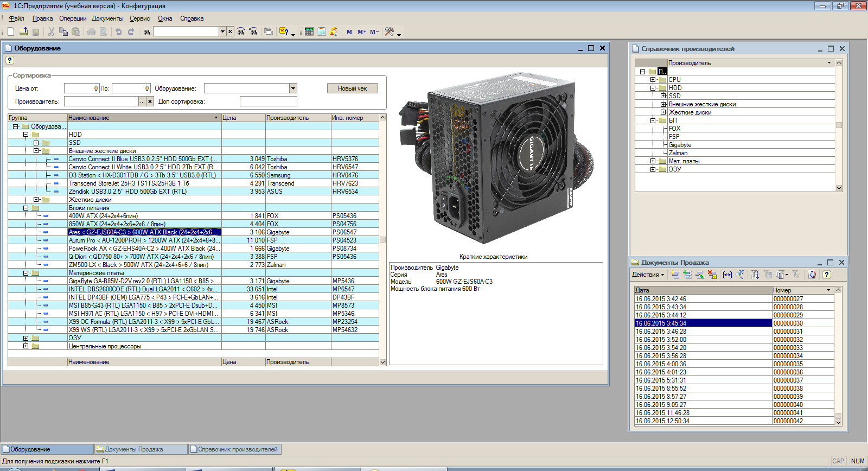Viewport: 868px width, 471px height.
Task: Click edit entry pencil icon in Документы Продажа
Action: click(700, 275)
